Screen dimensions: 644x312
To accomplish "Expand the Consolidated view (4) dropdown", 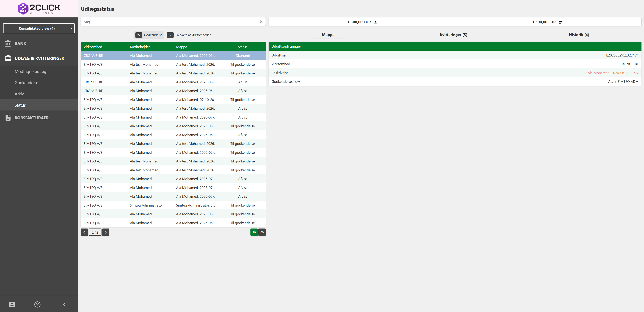I will [x=39, y=28].
